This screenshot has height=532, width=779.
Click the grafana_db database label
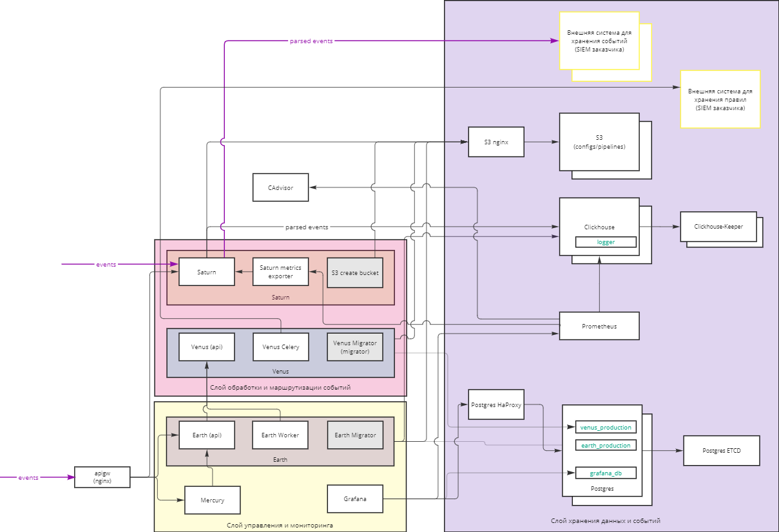click(x=606, y=473)
